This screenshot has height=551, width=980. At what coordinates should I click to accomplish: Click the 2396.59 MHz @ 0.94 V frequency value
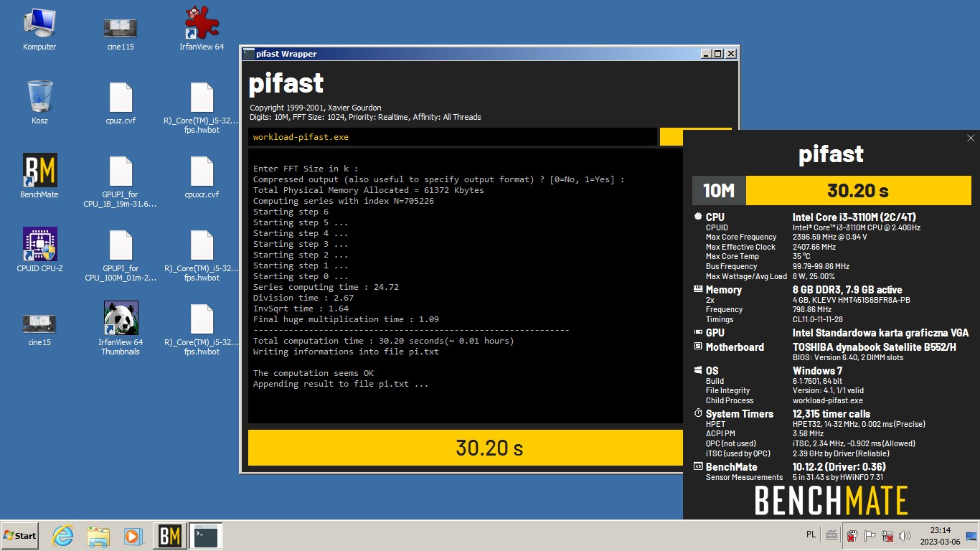point(829,237)
